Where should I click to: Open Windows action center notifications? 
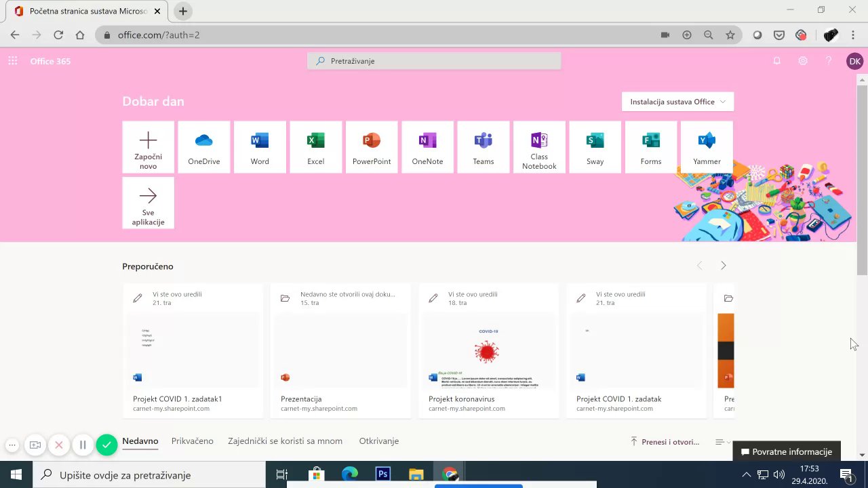coord(846,474)
